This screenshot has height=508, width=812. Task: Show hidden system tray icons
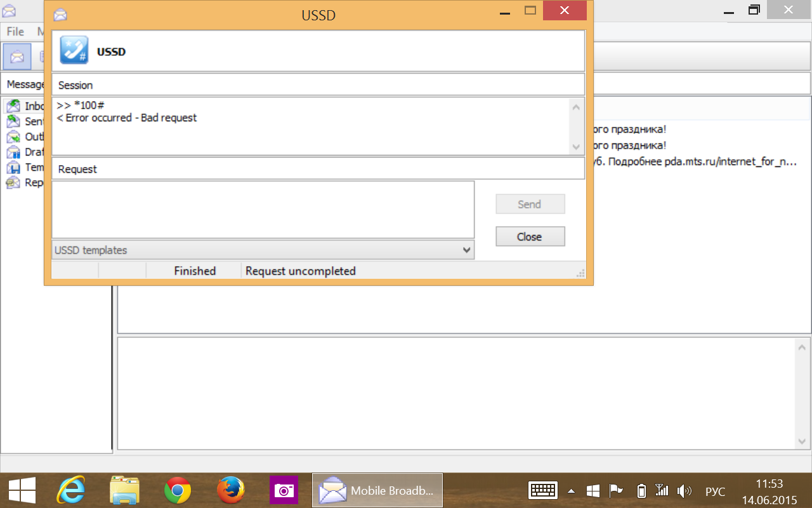(x=571, y=491)
